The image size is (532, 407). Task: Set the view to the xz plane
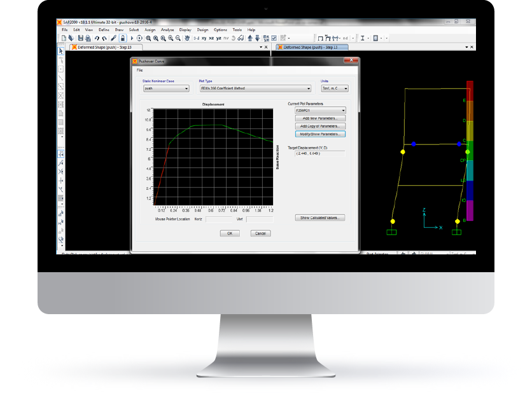click(x=211, y=38)
